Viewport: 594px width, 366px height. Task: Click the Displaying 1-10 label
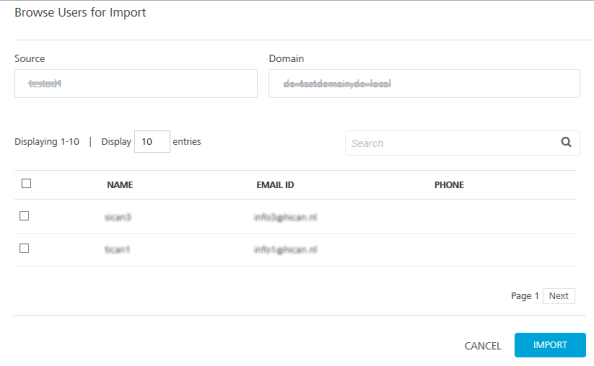click(47, 142)
